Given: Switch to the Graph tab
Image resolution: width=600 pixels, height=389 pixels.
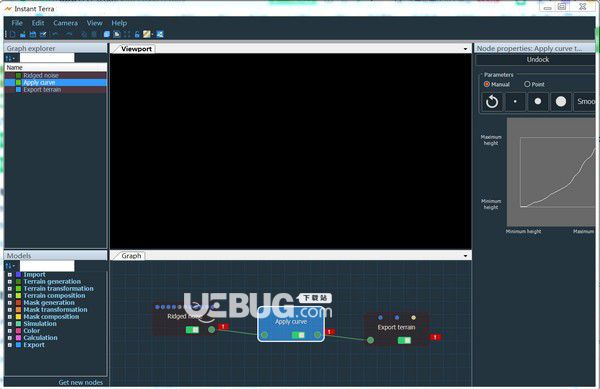Looking at the screenshot, I should click(131, 256).
